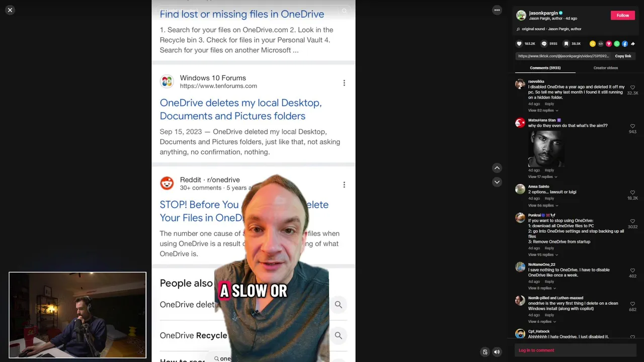Open the image in MatsuHana Stan's comment

(546, 149)
